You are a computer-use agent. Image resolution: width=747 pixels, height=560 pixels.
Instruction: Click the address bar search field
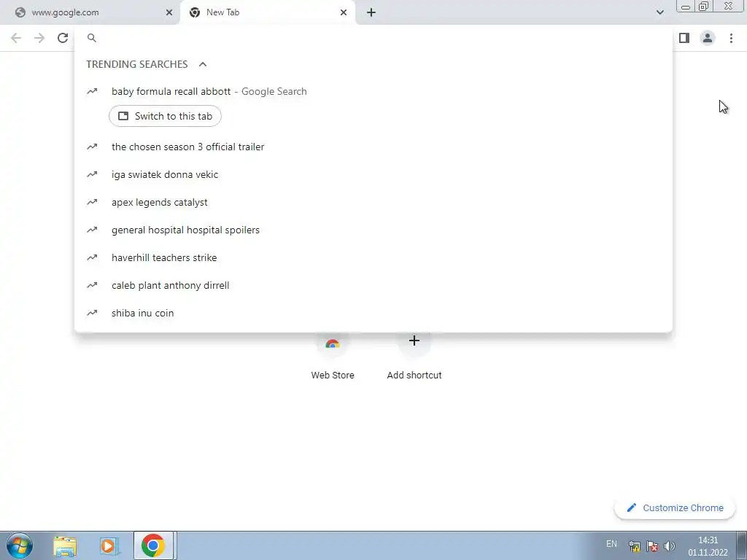pyautogui.click(x=373, y=38)
